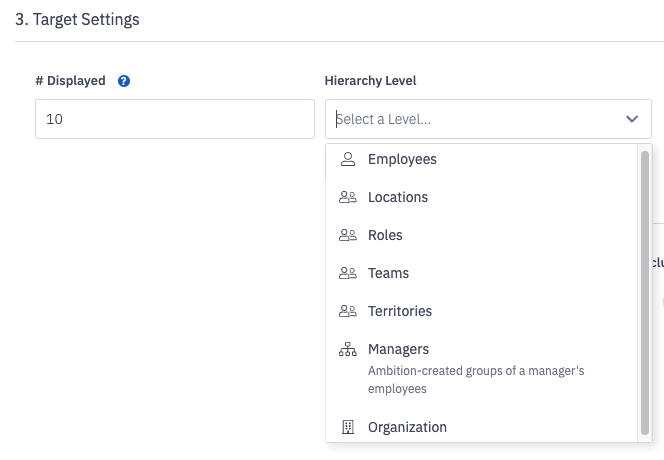This screenshot has width=664, height=460.
Task: Click the Roles group icon
Action: pos(348,235)
